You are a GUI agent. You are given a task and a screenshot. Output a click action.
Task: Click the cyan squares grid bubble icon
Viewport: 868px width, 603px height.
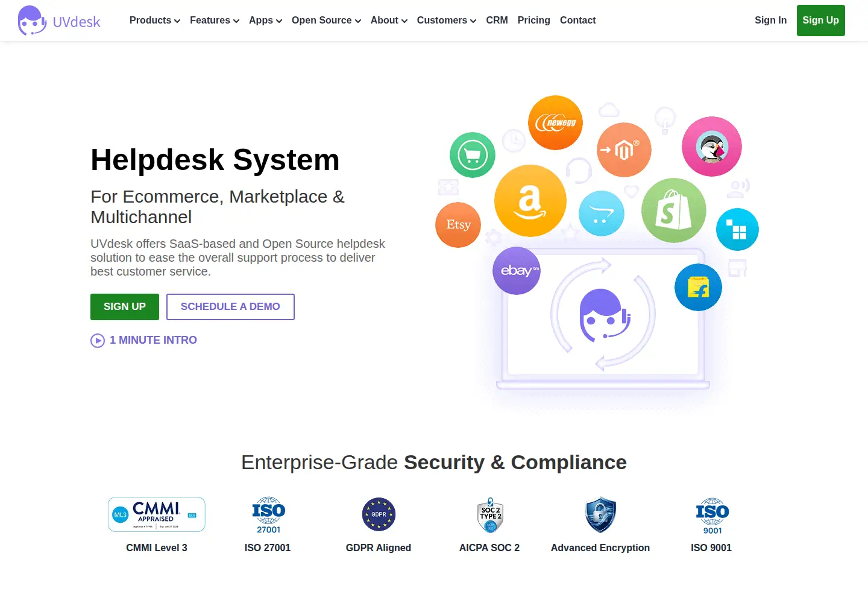[x=737, y=229]
